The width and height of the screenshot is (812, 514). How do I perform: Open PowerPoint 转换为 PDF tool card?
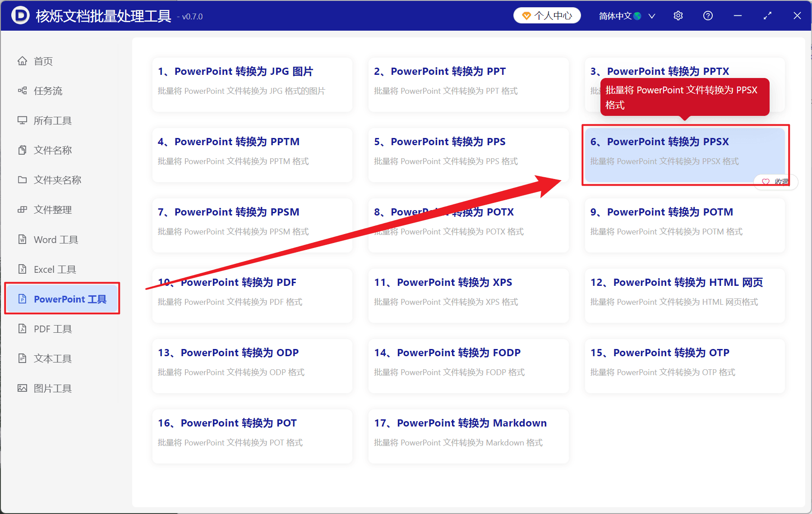252,295
